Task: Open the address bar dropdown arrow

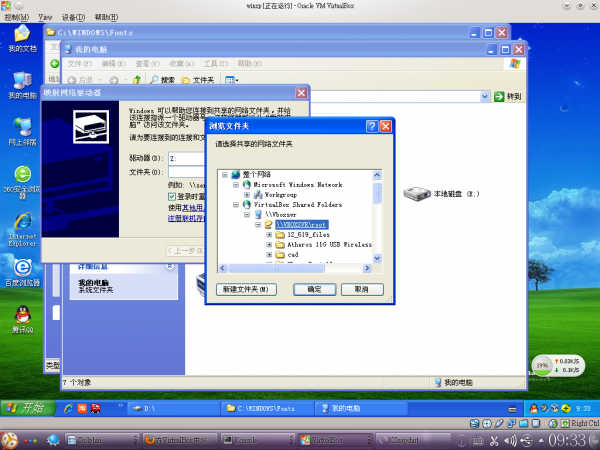Action: pyautogui.click(x=484, y=96)
